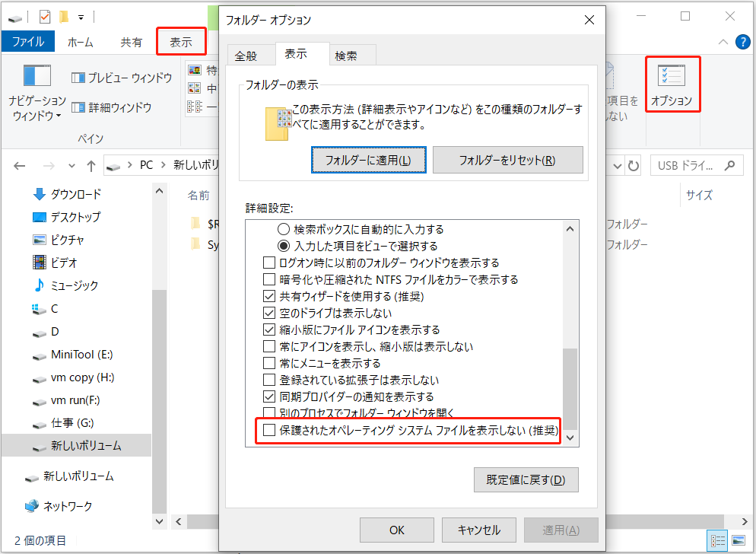Switch to details view icon in status bar
The image size is (756, 554).
tap(718, 540)
